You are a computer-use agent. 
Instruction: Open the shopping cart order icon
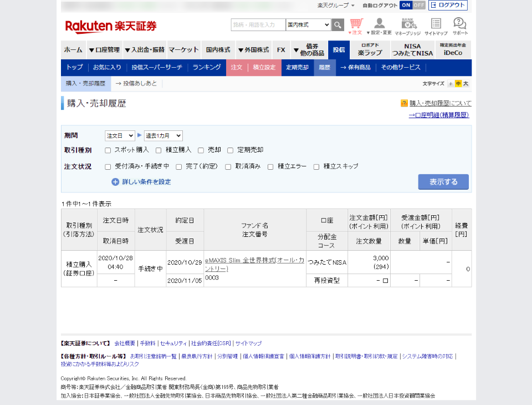pos(356,27)
